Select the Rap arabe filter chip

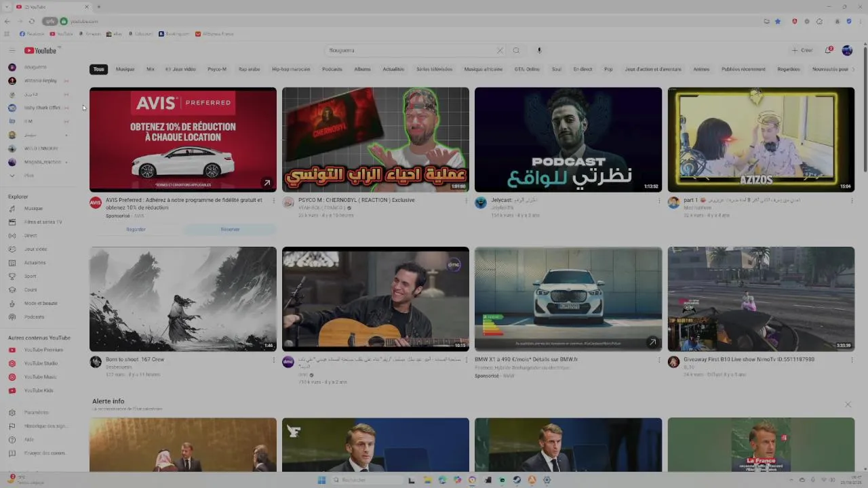coord(249,69)
